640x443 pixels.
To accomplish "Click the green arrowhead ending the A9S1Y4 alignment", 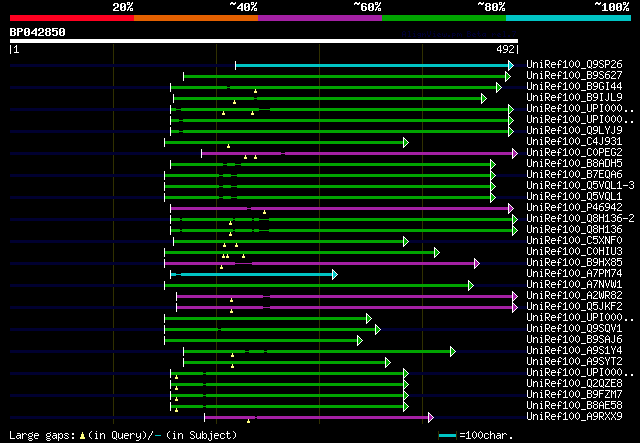I will (x=453, y=352).
